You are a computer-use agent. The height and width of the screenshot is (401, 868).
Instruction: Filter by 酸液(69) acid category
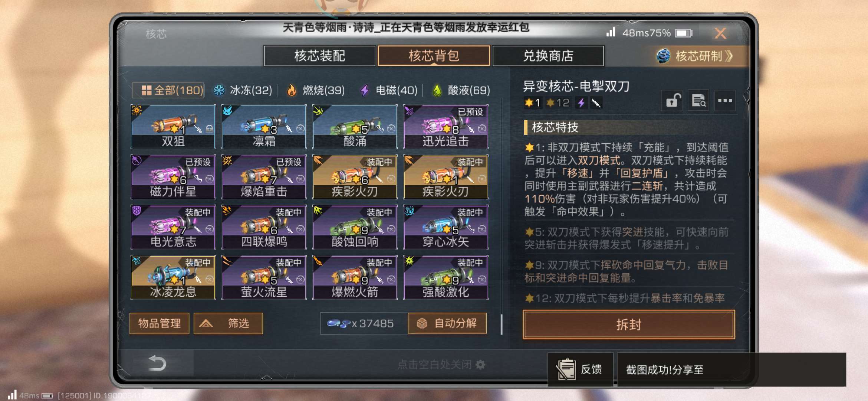pyautogui.click(x=461, y=90)
